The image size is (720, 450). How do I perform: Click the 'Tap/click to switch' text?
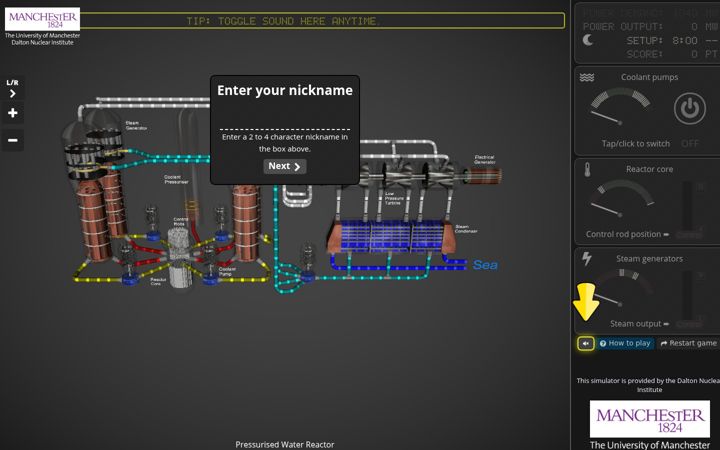click(636, 144)
